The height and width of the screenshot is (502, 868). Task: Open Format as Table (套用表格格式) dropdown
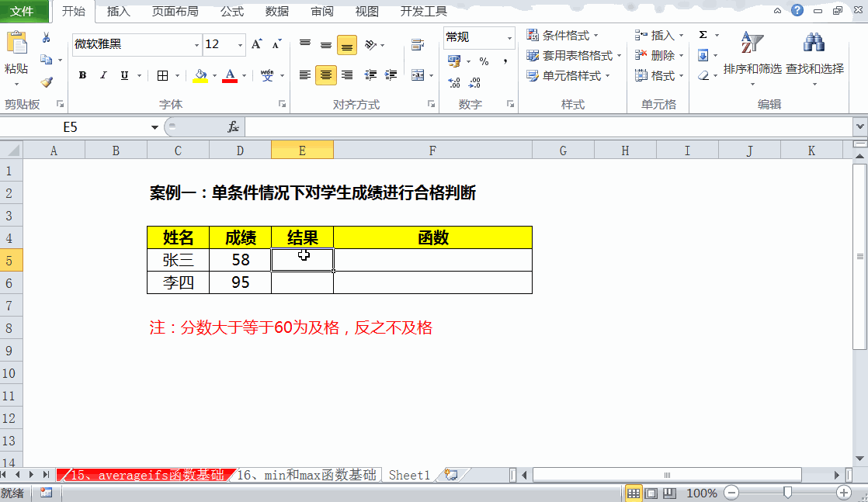tap(574, 55)
